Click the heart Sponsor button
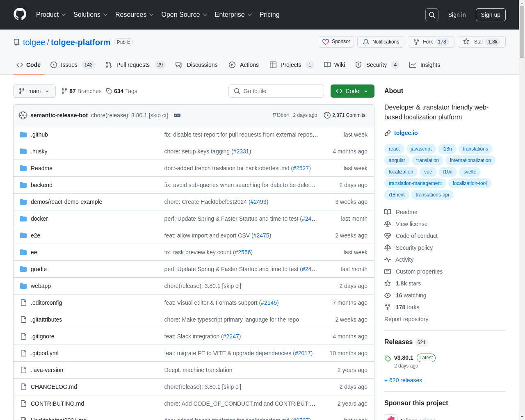 click(336, 42)
